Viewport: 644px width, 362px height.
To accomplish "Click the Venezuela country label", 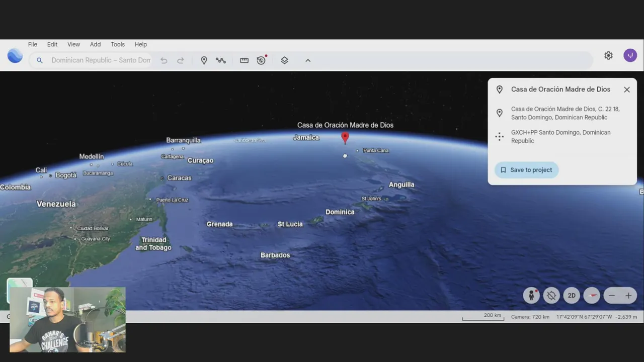I will click(56, 204).
